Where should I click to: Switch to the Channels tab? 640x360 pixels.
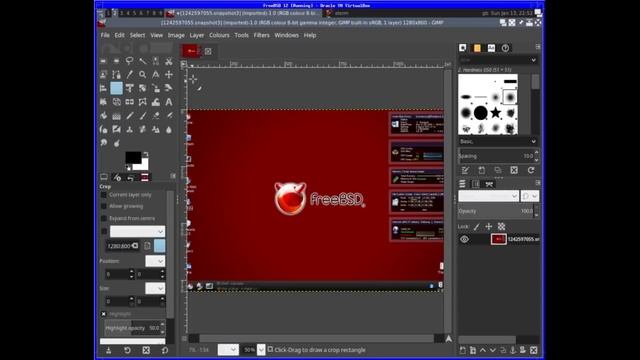point(476,184)
